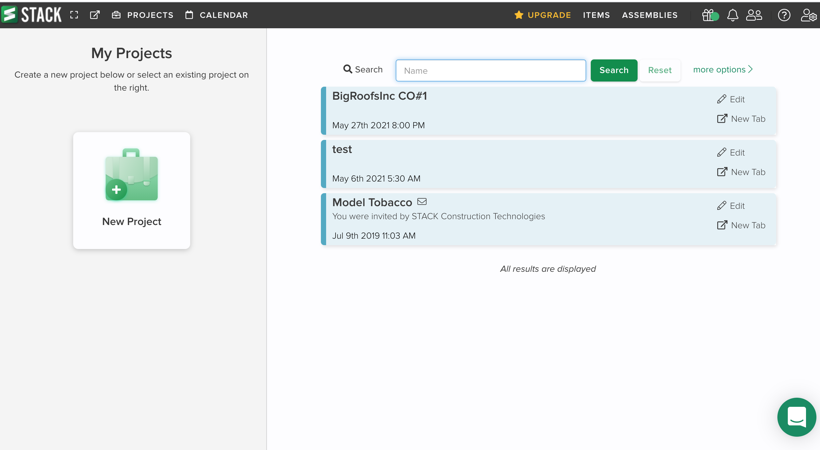The image size is (820, 450).
Task: Toggle fullscreen mode icon in header
Action: 74,15
